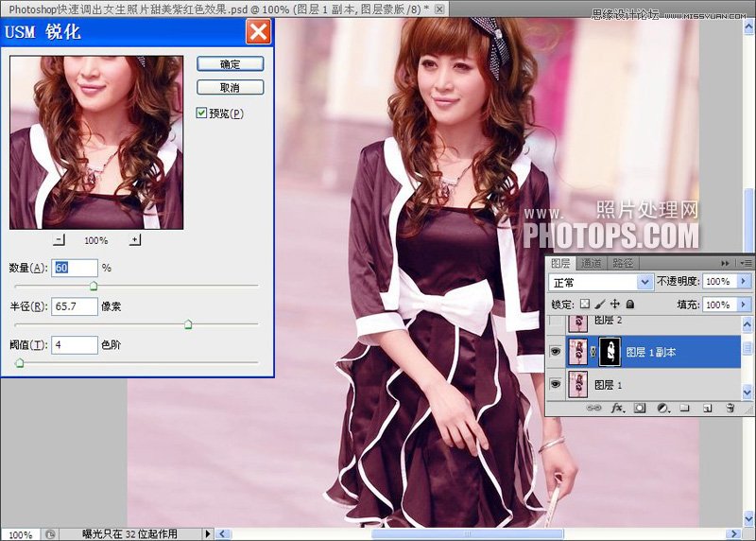Click the USM sharpen preview image
This screenshot has width=756, height=541.
(96, 143)
